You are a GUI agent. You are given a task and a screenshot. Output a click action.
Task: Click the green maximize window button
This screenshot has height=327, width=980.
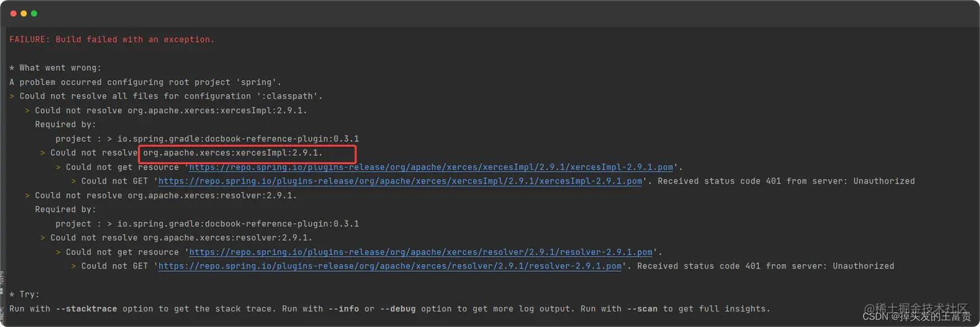pyautogui.click(x=34, y=14)
